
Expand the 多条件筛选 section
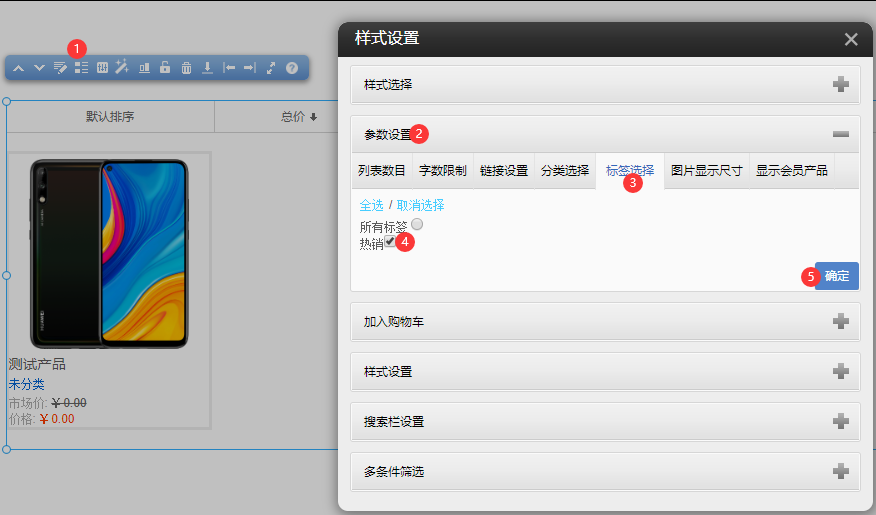pos(841,471)
